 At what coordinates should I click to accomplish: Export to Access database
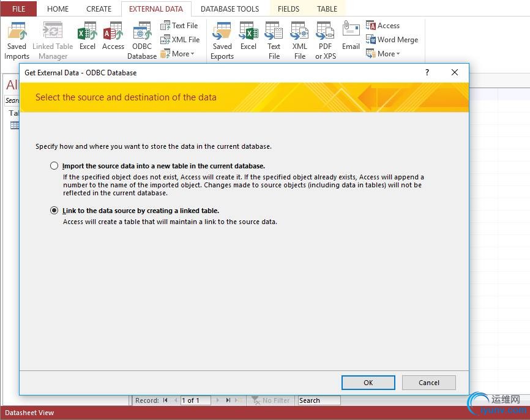coord(383,25)
